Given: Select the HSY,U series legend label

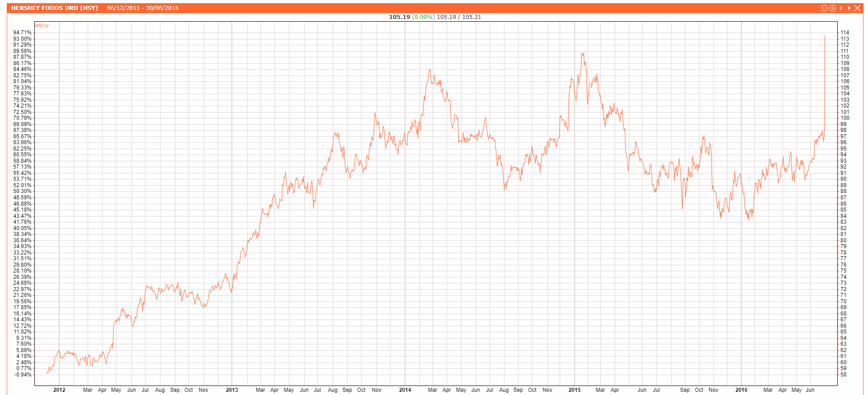Looking at the screenshot, I should click(42, 26).
